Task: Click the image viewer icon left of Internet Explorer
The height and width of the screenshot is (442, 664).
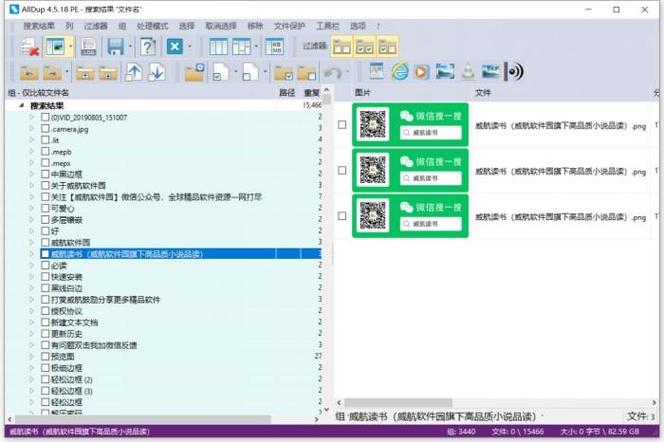Action: [x=376, y=72]
